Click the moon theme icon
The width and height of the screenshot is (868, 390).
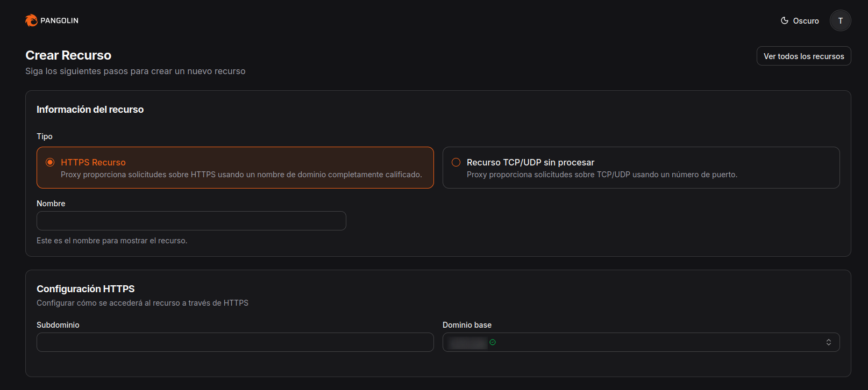(x=785, y=20)
